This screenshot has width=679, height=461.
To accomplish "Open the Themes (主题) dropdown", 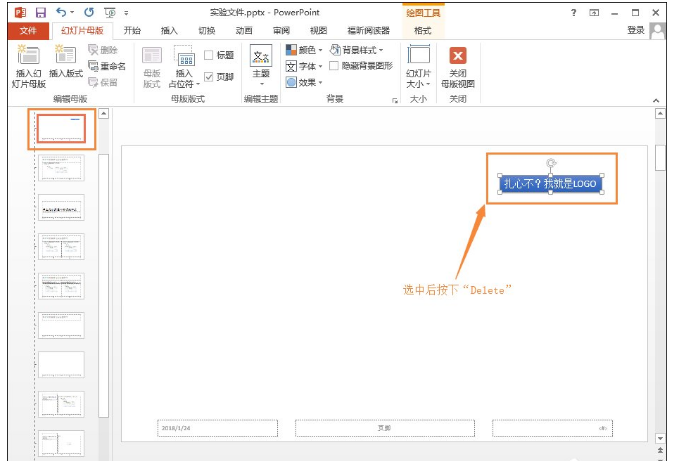I will coord(260,65).
